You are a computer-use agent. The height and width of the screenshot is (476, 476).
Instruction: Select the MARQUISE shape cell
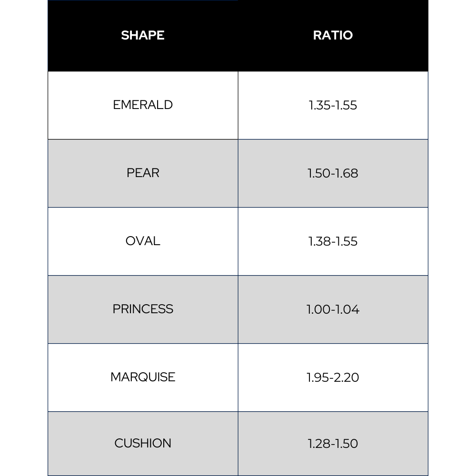click(143, 377)
